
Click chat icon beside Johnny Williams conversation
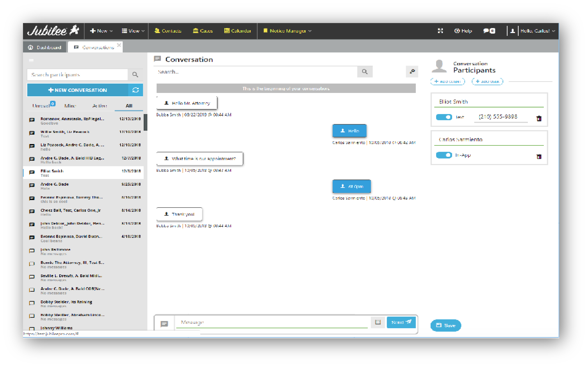coord(32,329)
